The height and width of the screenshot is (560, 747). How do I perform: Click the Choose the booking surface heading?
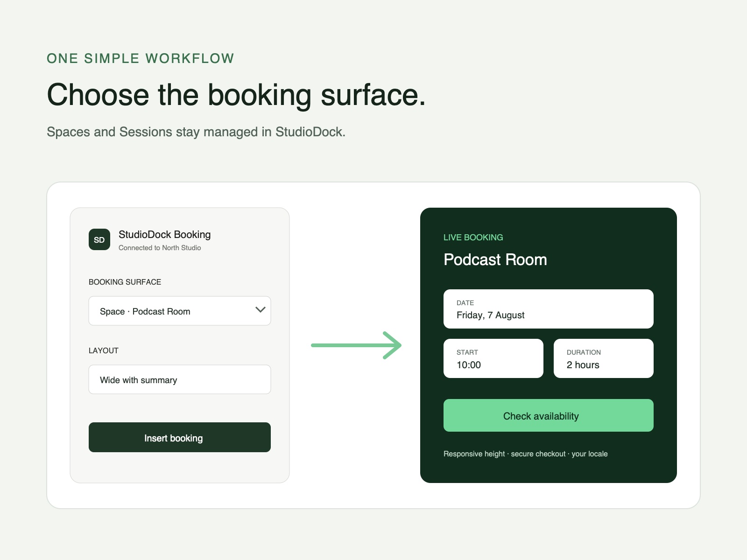[236, 95]
